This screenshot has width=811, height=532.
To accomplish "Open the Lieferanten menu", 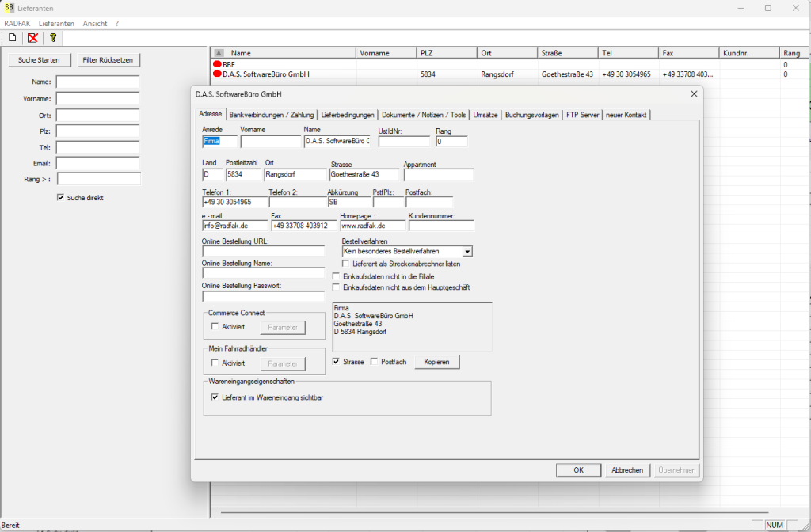I will (x=56, y=24).
